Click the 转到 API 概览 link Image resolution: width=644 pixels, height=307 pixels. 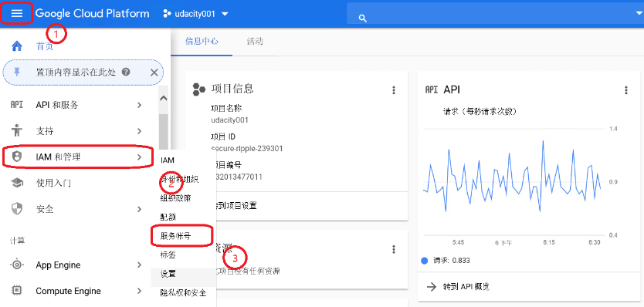[466, 287]
